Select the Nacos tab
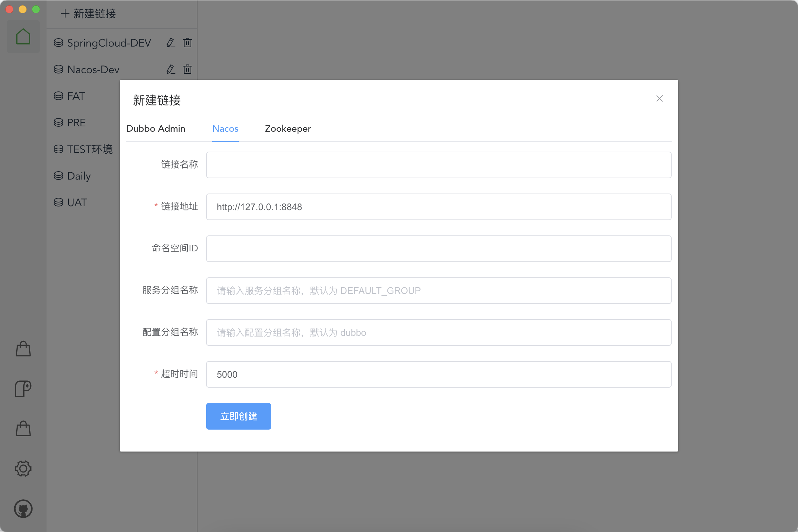 (x=225, y=129)
